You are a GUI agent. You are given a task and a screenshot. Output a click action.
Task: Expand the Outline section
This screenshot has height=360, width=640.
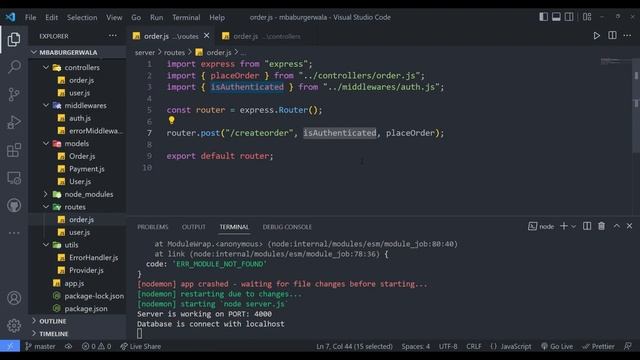pyautogui.click(x=78, y=321)
